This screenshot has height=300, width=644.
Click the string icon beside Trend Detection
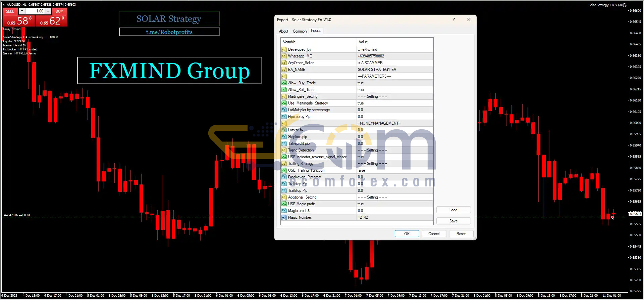[x=284, y=150]
